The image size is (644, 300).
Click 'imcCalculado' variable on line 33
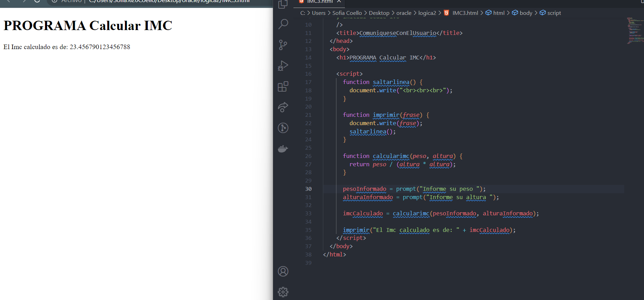coord(363,213)
